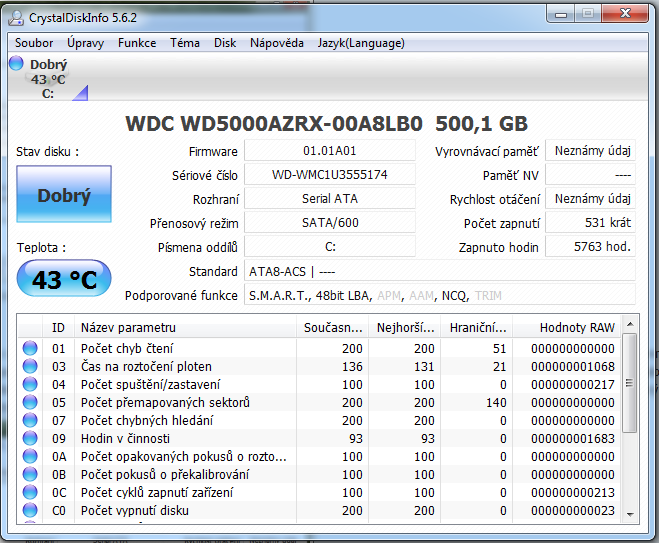Click the SMART list scrollbar thumb
659x543 pixels.
click(630, 383)
